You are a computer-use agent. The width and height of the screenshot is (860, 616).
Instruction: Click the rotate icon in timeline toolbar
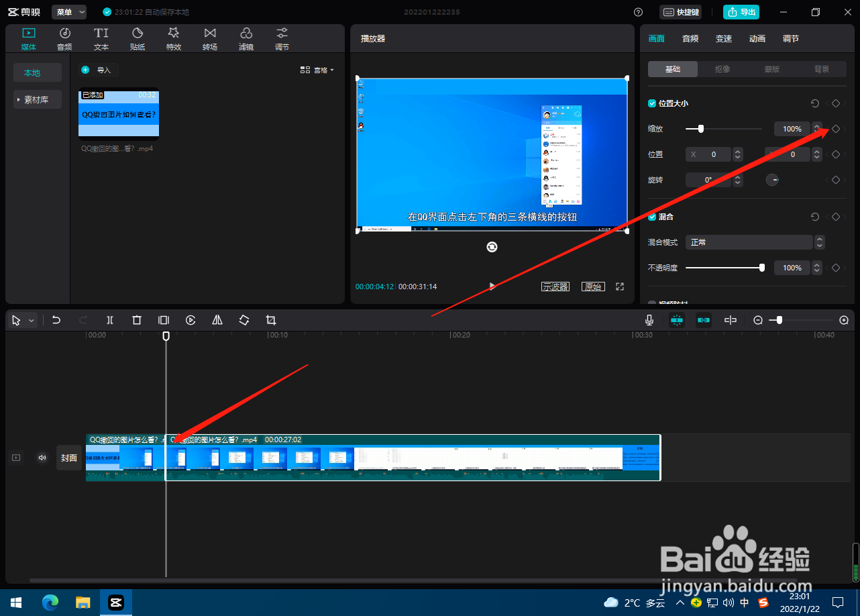pos(244,320)
